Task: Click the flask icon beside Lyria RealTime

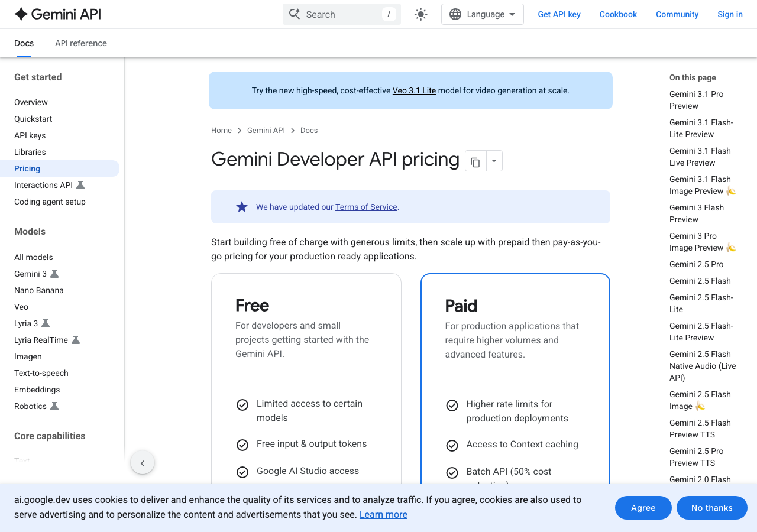Action: [76, 340]
